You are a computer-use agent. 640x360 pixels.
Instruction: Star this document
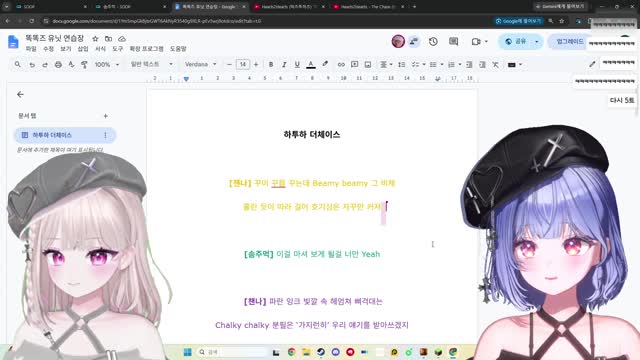tap(95, 39)
